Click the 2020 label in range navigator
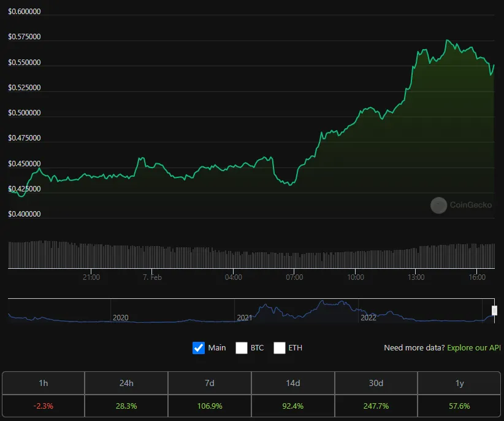The image size is (504, 421). click(x=121, y=318)
